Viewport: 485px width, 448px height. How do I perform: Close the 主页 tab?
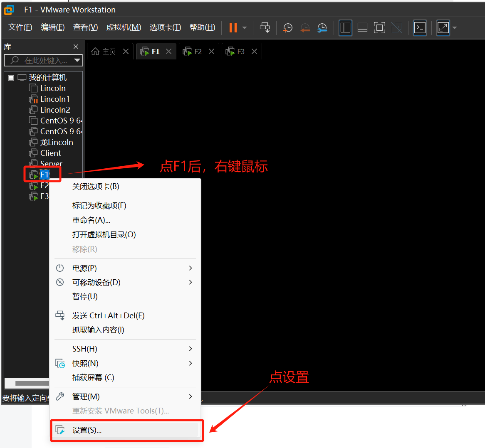click(x=126, y=51)
